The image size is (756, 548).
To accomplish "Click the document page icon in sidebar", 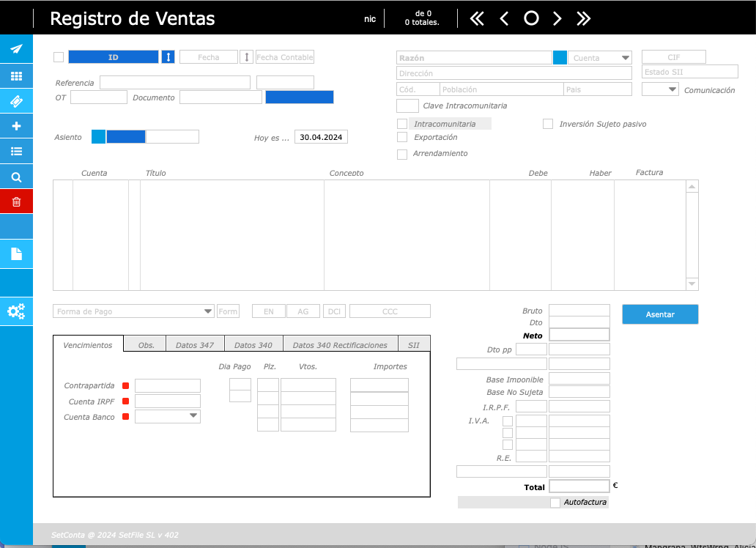I will click(x=16, y=254).
